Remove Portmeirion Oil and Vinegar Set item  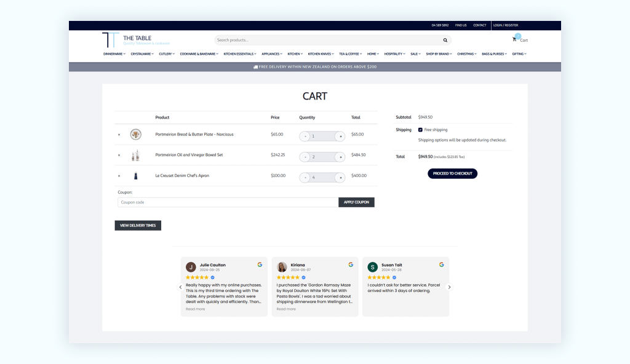(119, 155)
